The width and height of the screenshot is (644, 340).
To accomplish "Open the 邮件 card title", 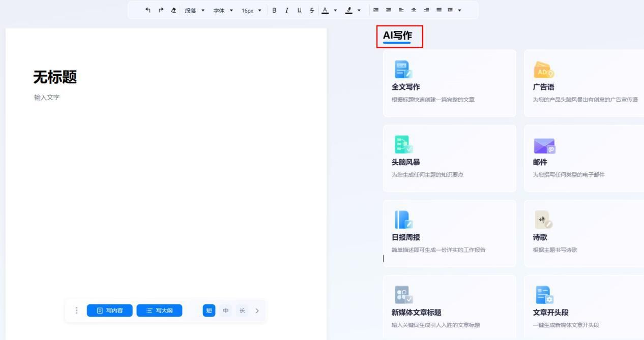I will [540, 162].
